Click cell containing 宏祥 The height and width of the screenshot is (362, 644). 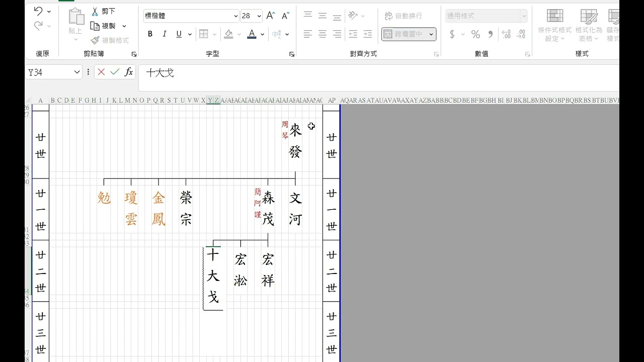click(268, 270)
